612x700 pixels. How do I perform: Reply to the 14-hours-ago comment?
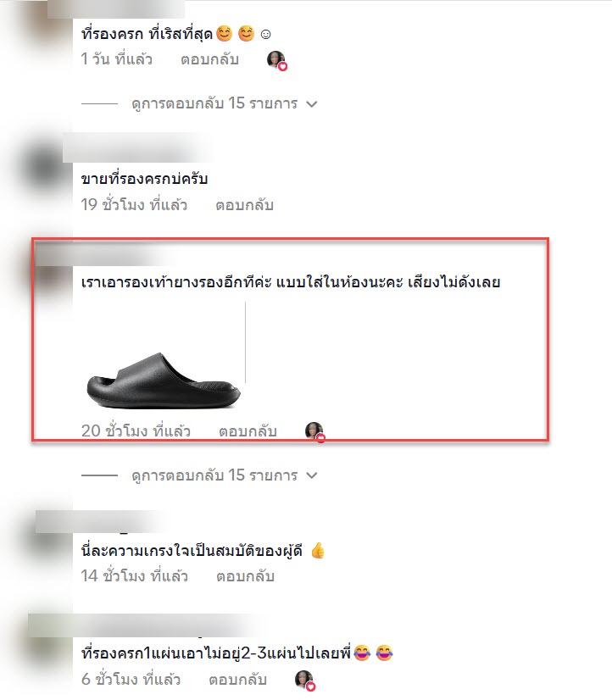(245, 576)
